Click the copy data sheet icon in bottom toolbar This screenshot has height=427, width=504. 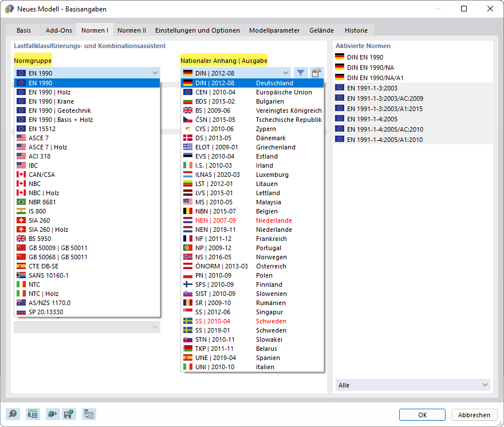coord(89,414)
